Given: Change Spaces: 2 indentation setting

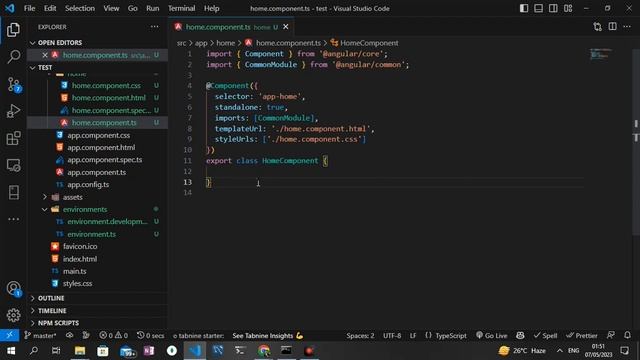Looking at the screenshot, I should pyautogui.click(x=360, y=336).
